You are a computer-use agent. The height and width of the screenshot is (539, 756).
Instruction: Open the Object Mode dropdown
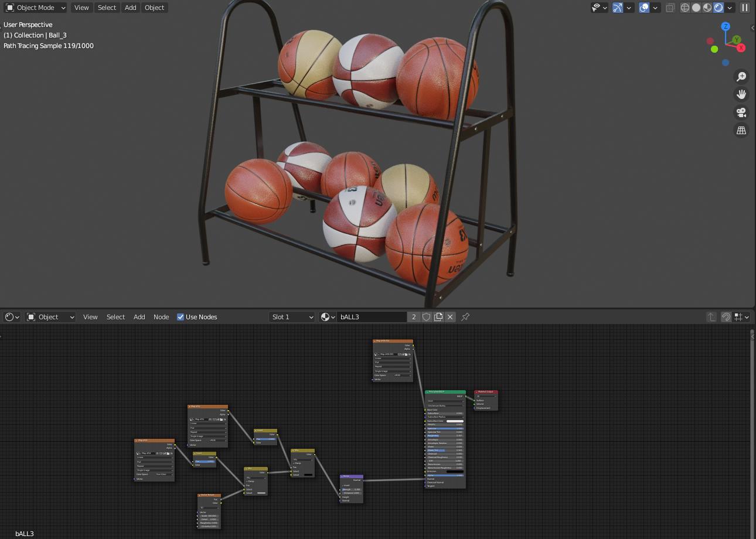[36, 8]
